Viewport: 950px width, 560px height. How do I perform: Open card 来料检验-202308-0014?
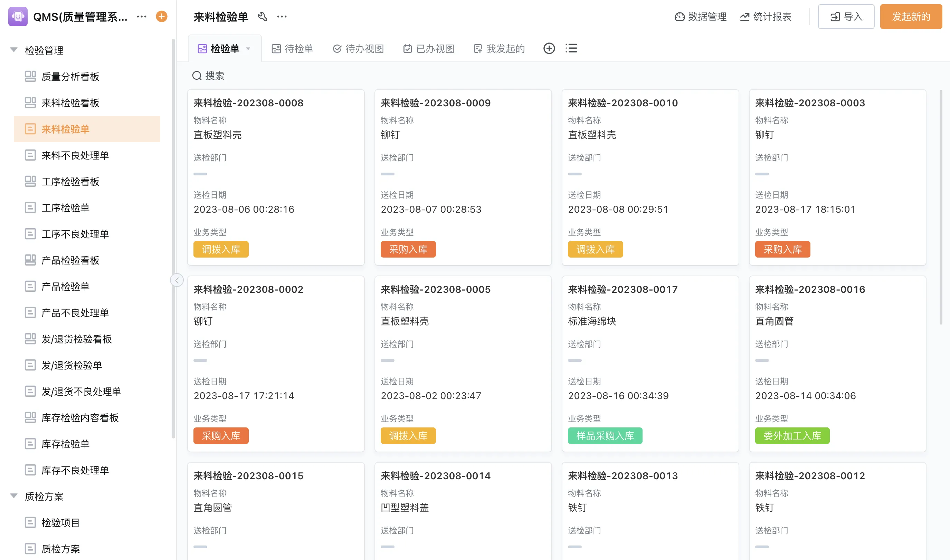click(x=463, y=511)
